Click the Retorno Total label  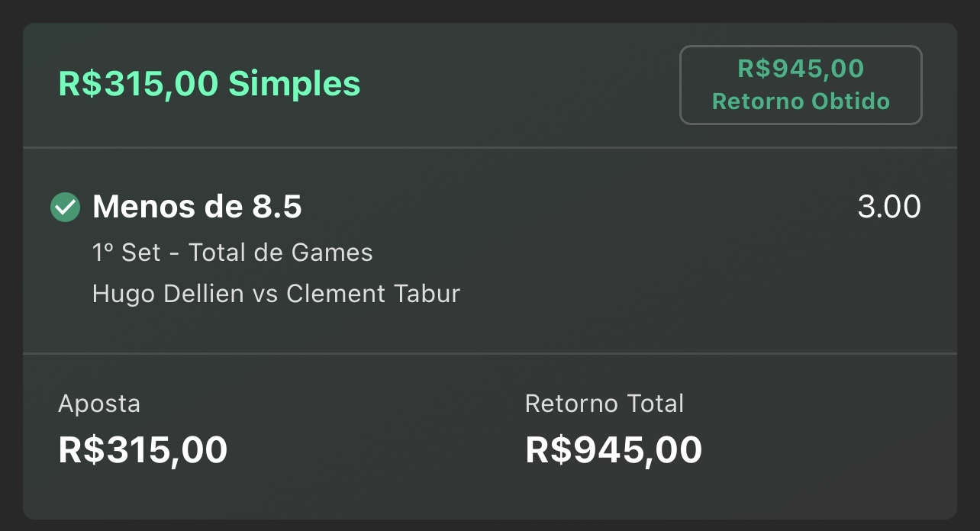604,404
